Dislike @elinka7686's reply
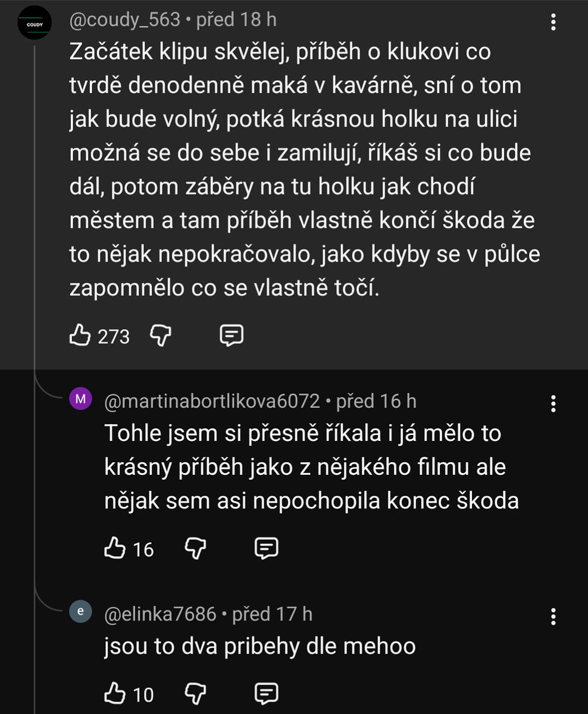This screenshot has height=714, width=588. (195, 693)
